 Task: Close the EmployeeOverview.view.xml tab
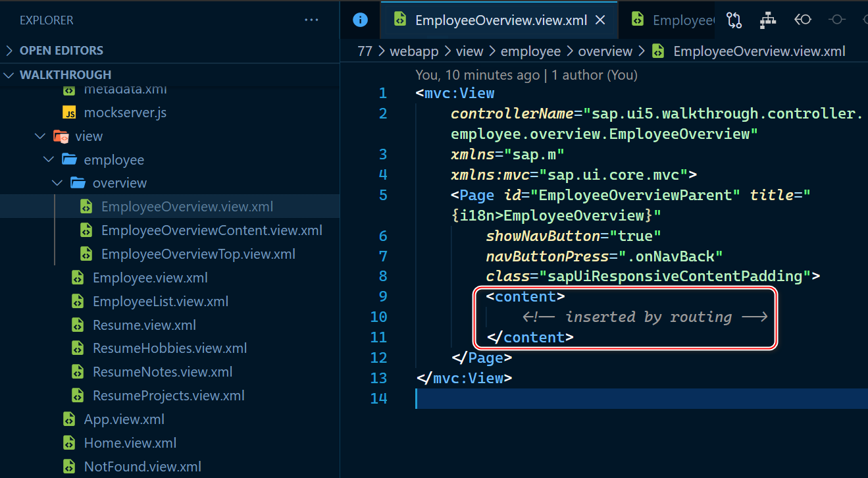pyautogui.click(x=600, y=20)
